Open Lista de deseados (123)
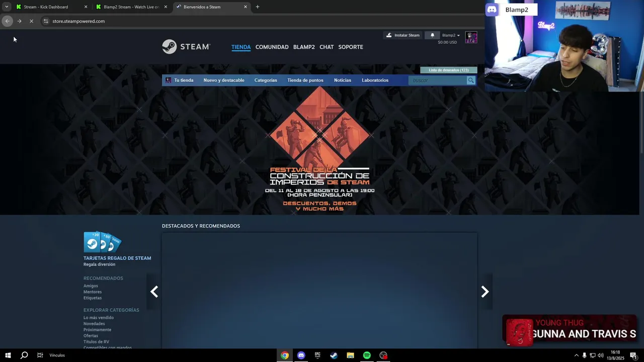 pyautogui.click(x=449, y=70)
